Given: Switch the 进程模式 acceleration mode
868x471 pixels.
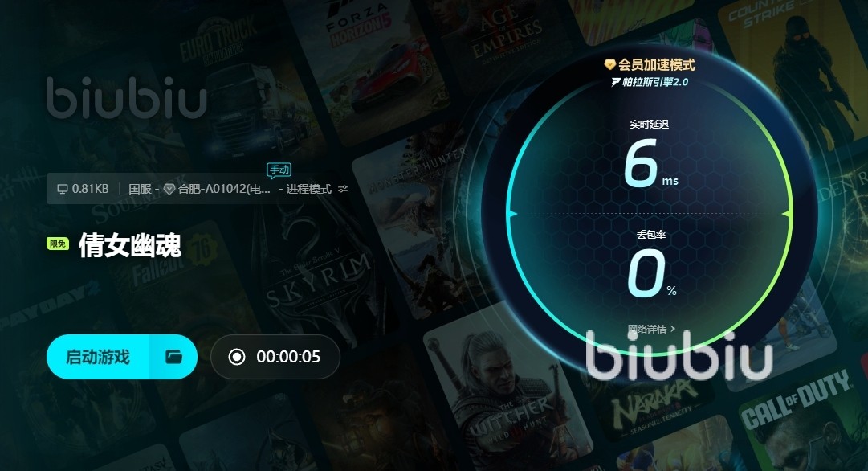Looking at the screenshot, I should (309, 189).
